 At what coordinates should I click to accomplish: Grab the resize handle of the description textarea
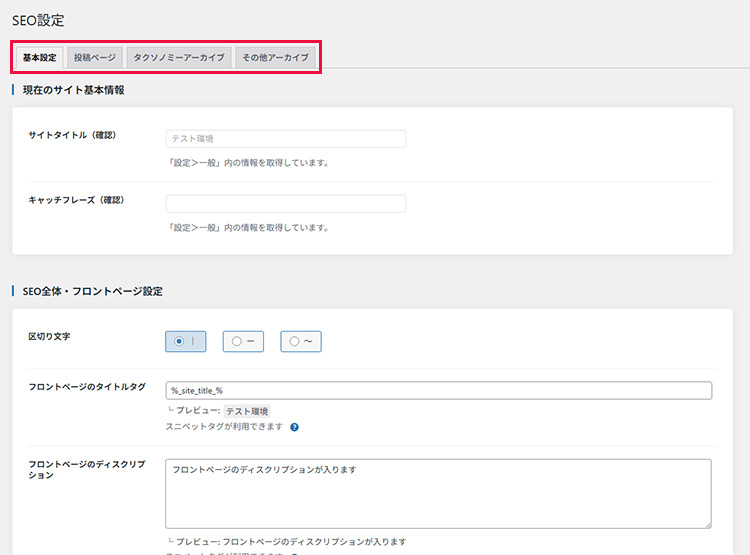click(706, 523)
